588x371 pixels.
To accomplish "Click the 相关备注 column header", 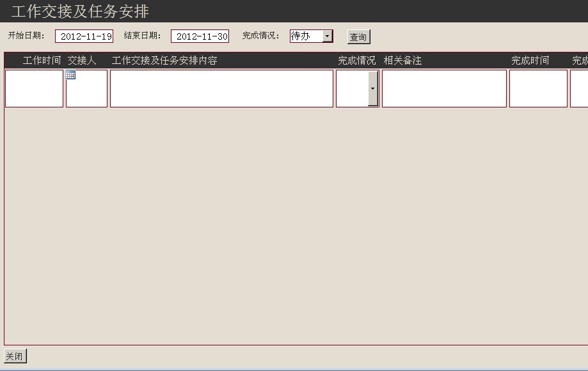I will [x=402, y=60].
